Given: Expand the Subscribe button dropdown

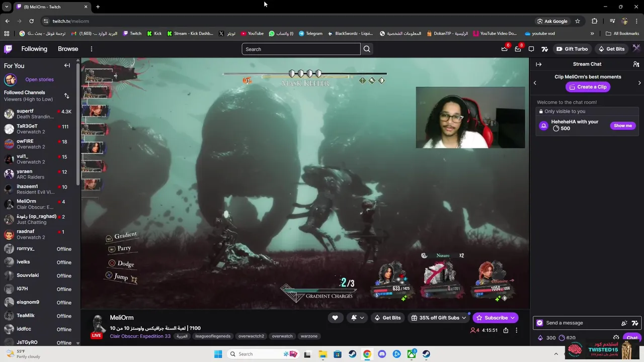Looking at the screenshot, I should coord(513,318).
